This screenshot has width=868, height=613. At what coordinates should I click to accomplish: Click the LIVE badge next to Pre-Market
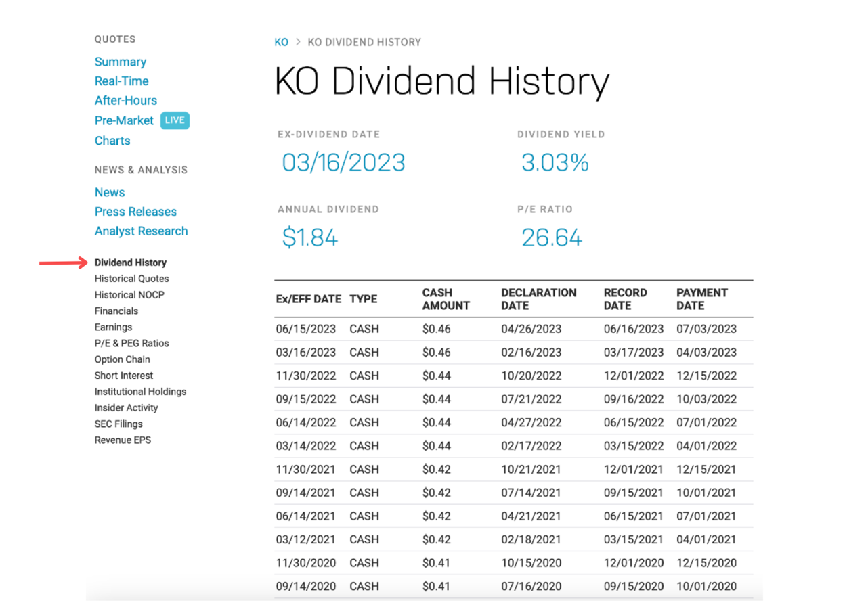pos(175,120)
